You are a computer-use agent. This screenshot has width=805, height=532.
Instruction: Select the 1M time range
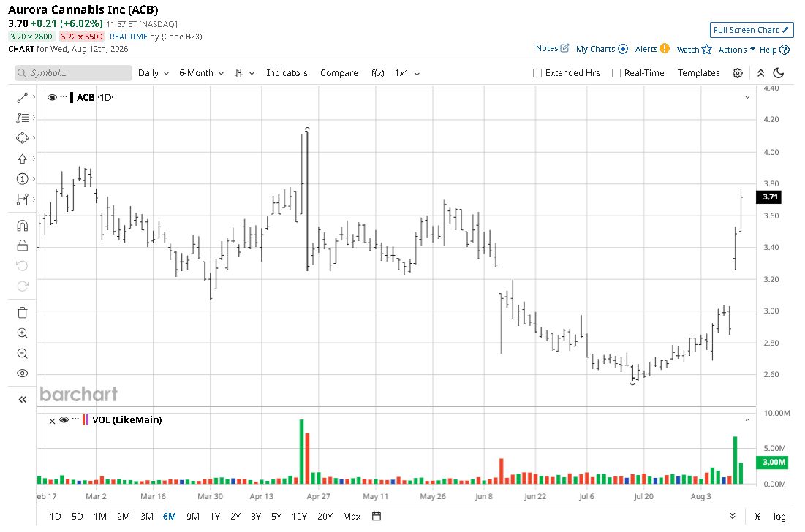(x=99, y=516)
